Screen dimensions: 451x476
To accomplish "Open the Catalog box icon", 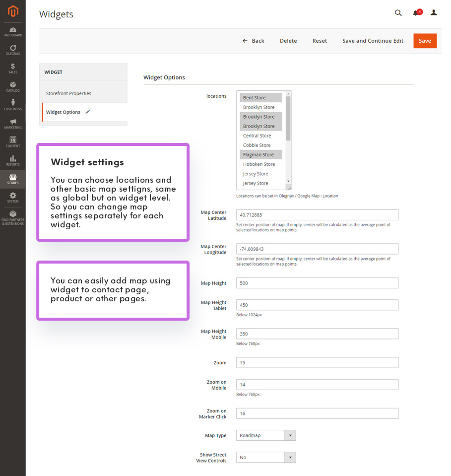I will tap(13, 87).
